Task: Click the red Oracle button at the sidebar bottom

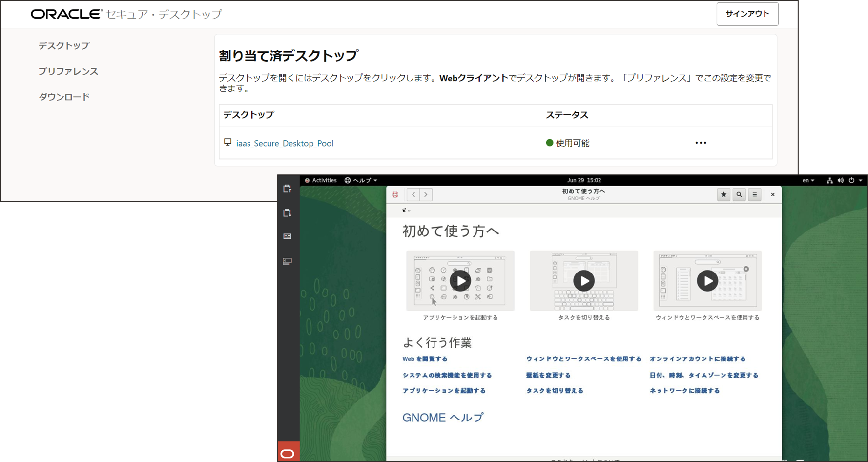Action: (x=288, y=453)
